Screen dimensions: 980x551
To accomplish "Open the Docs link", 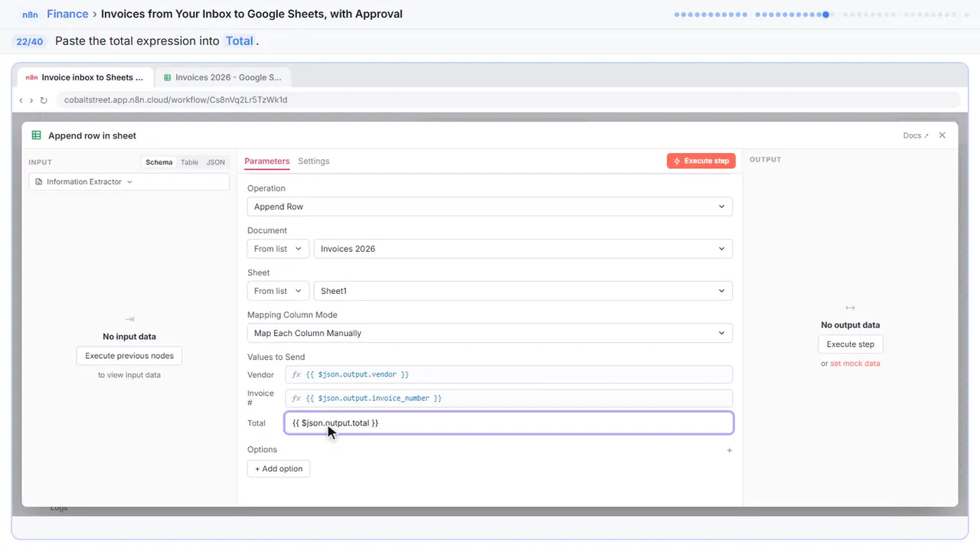I will point(916,135).
